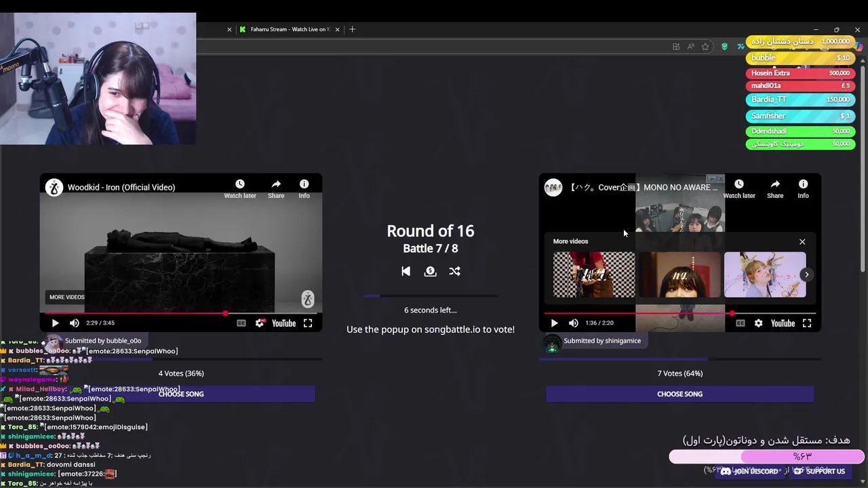Make the Woodkid video fullscreen
This screenshot has width=868, height=488.
pos(308,323)
